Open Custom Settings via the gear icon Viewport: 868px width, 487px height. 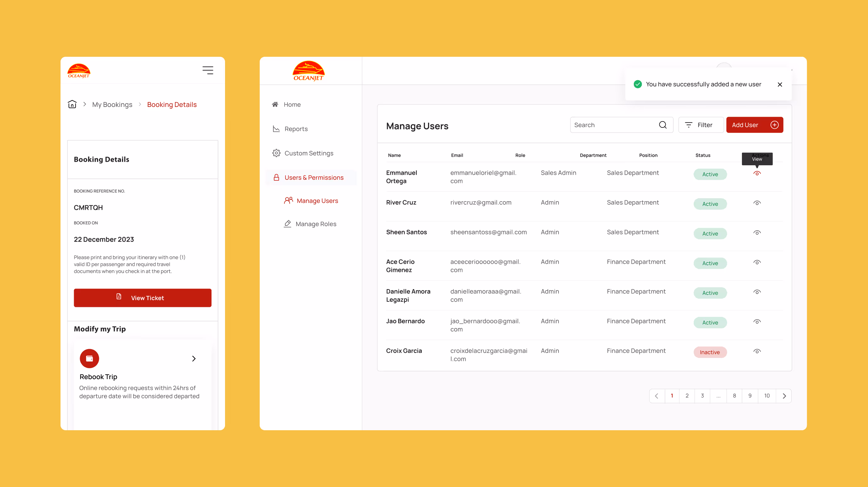point(276,153)
